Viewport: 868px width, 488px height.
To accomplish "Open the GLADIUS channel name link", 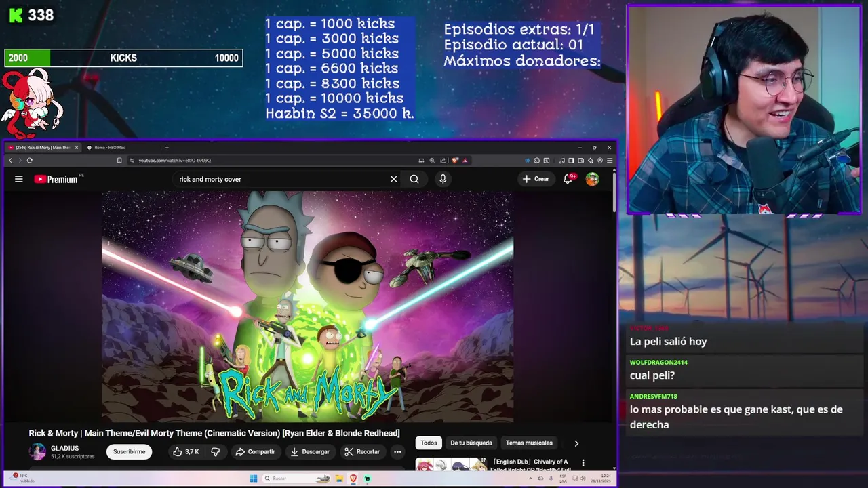I will [64, 448].
